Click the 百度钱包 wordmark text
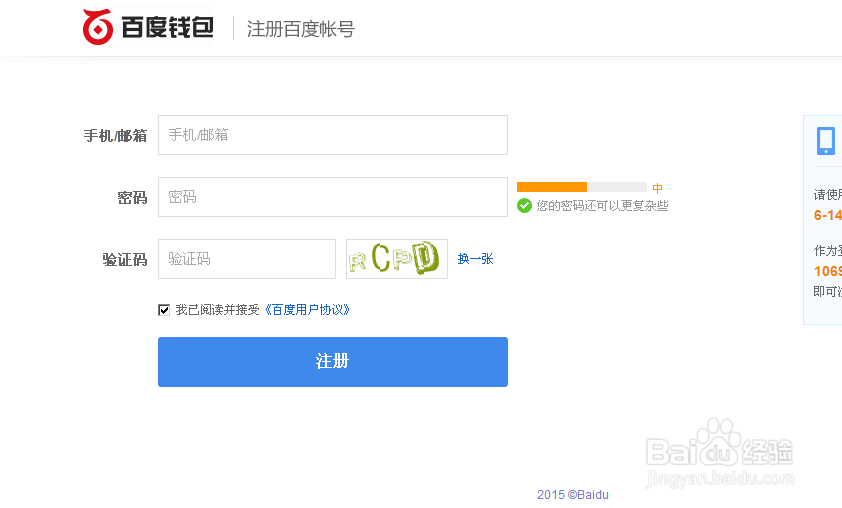Screen dimensions: 842x508 point(168,28)
